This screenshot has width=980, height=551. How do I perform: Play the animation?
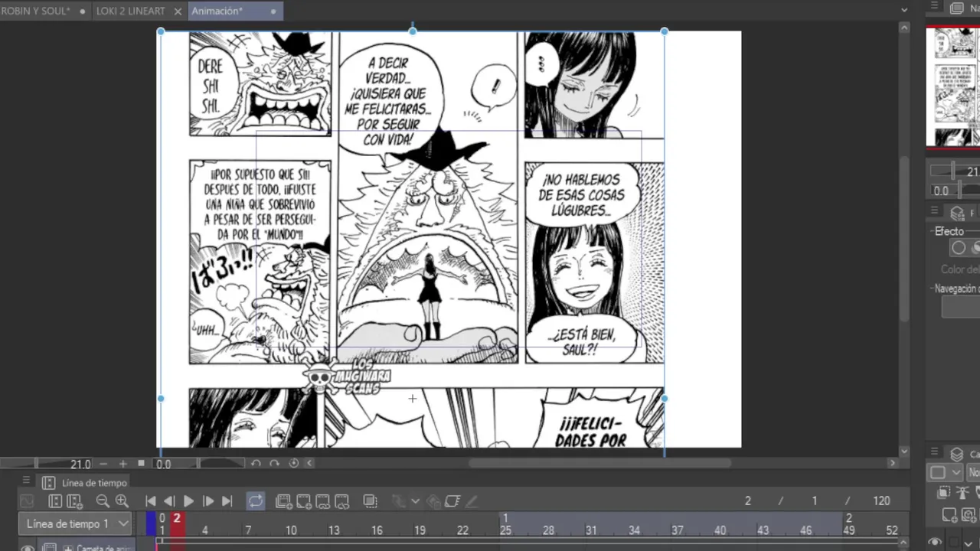[x=188, y=501]
